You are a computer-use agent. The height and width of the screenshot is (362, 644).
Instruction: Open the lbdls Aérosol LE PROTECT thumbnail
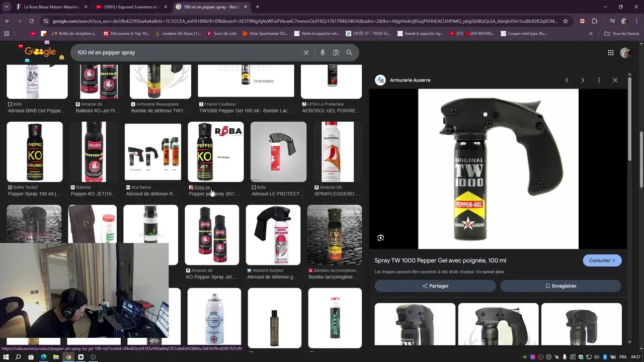point(279,152)
